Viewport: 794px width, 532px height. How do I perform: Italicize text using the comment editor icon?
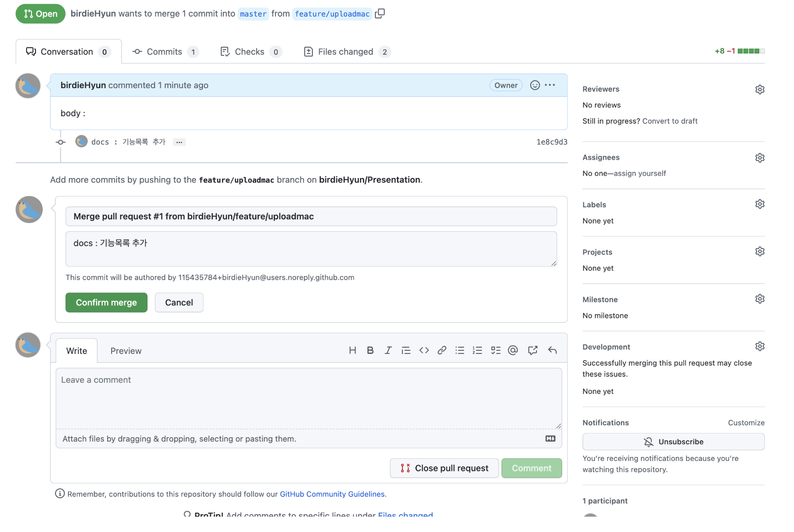click(388, 350)
